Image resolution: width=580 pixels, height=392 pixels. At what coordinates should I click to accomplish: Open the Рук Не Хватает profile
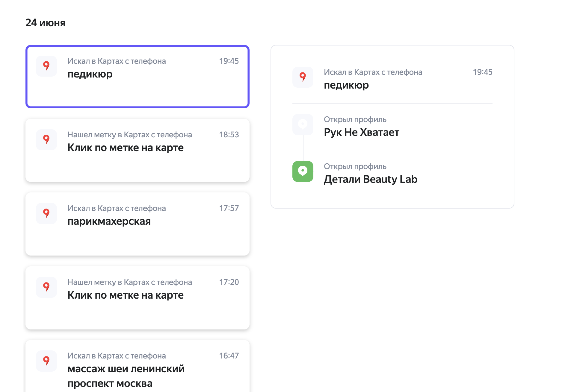coord(361,132)
